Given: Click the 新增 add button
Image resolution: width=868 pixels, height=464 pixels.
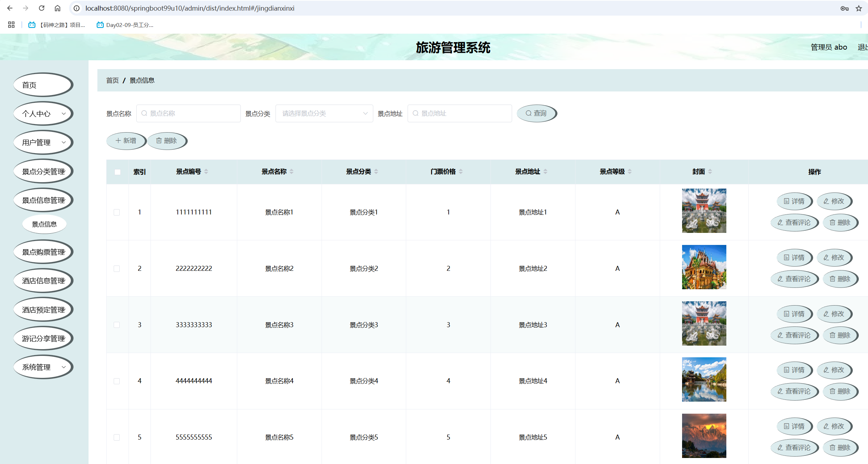Looking at the screenshot, I should (x=126, y=141).
